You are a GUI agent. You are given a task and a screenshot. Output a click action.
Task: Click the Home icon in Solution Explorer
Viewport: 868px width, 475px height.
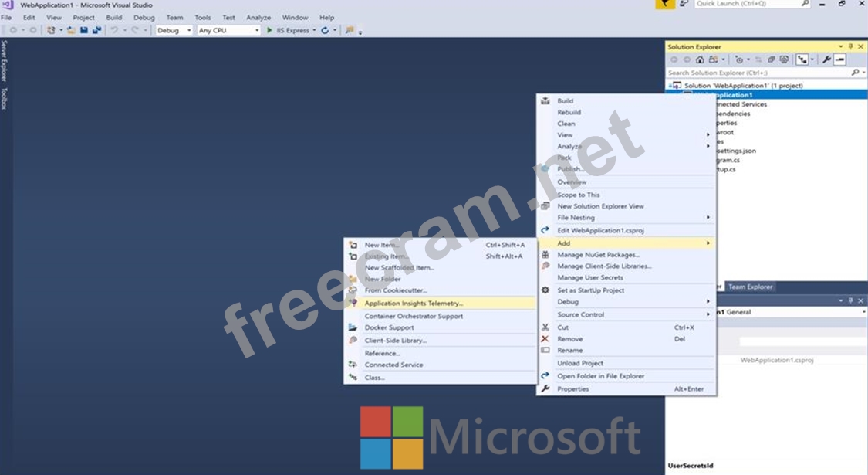coord(700,59)
